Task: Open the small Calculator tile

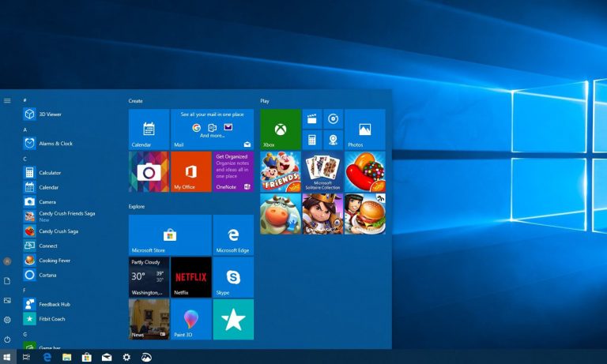Action: click(x=312, y=140)
